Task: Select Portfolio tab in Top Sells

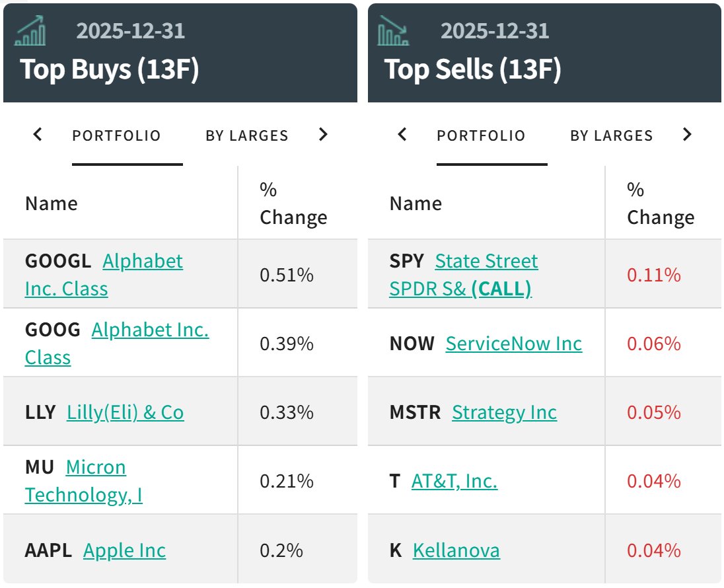Action: click(x=481, y=135)
